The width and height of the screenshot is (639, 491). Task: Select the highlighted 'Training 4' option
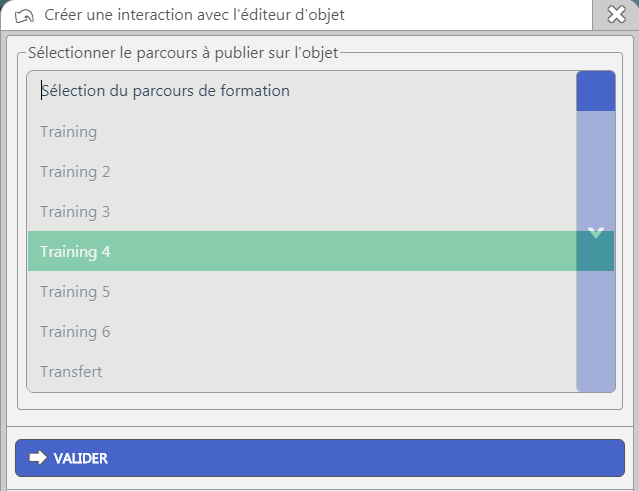click(x=302, y=251)
